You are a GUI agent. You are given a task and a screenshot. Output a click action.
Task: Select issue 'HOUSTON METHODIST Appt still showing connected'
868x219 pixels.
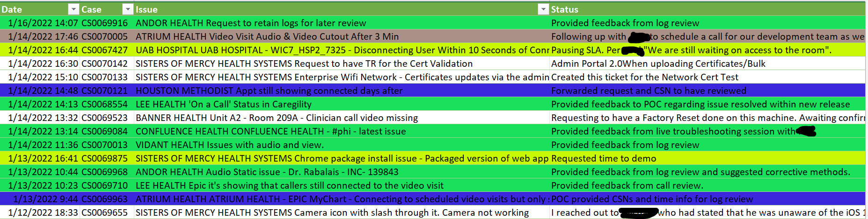coord(342,91)
